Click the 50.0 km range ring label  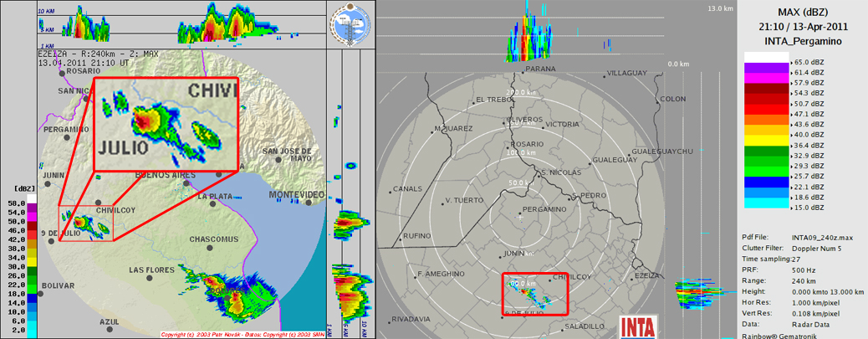522,182
